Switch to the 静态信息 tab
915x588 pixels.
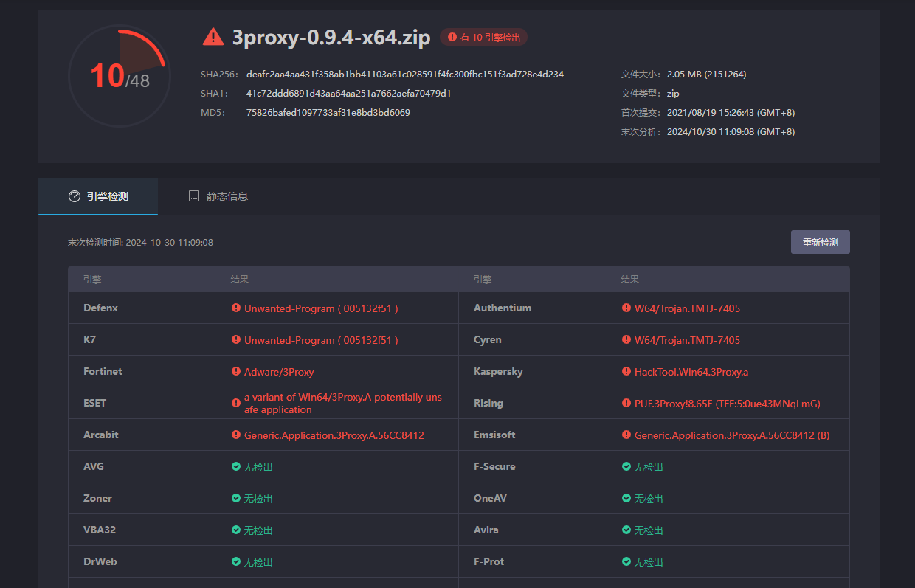[x=218, y=196]
